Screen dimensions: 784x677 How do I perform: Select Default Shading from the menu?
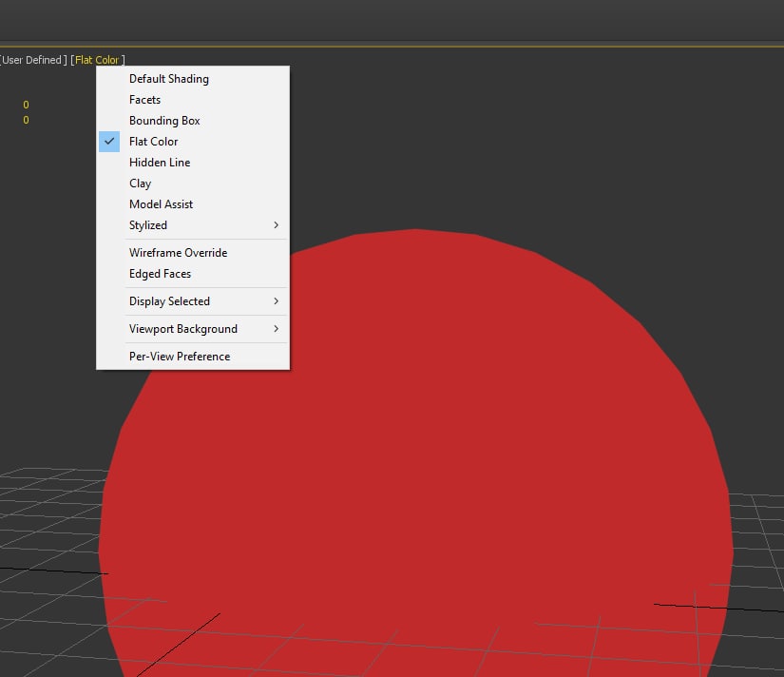pos(193,79)
